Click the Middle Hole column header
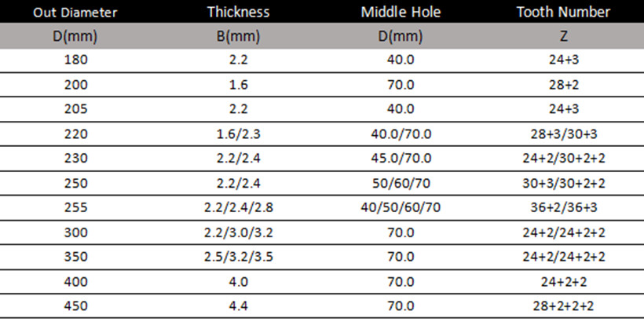Image resolution: width=644 pixels, height=322 pixels. (x=401, y=12)
